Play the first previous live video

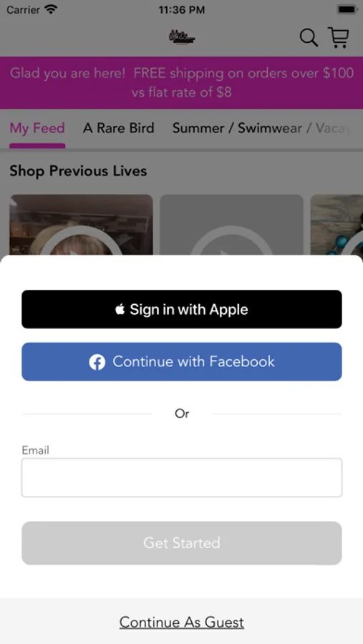tap(82, 225)
